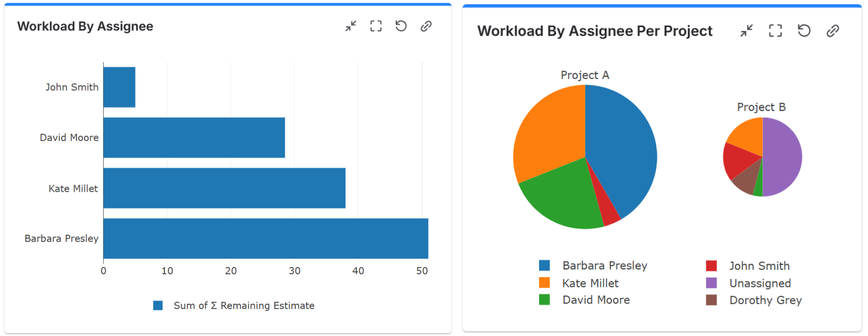Toggle Kate Millet orange legend swatch
Image resolution: width=868 pixels, height=336 pixels.
544,283
